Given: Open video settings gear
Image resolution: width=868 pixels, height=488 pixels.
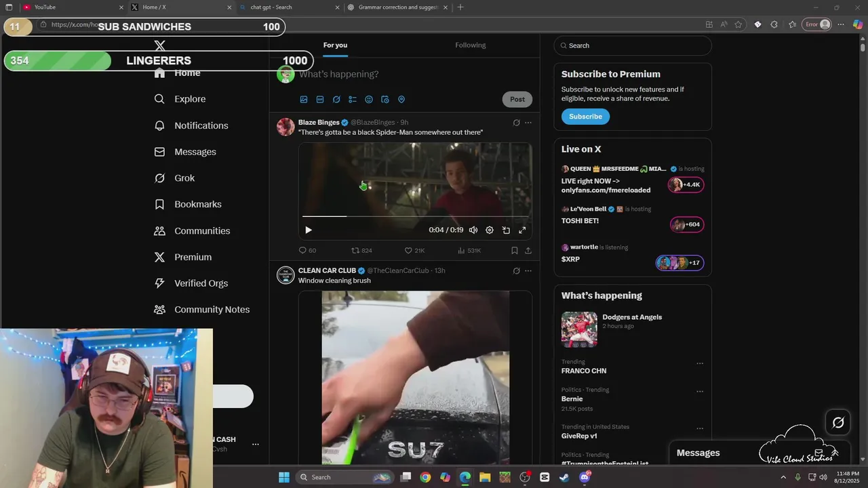Looking at the screenshot, I should click(490, 230).
